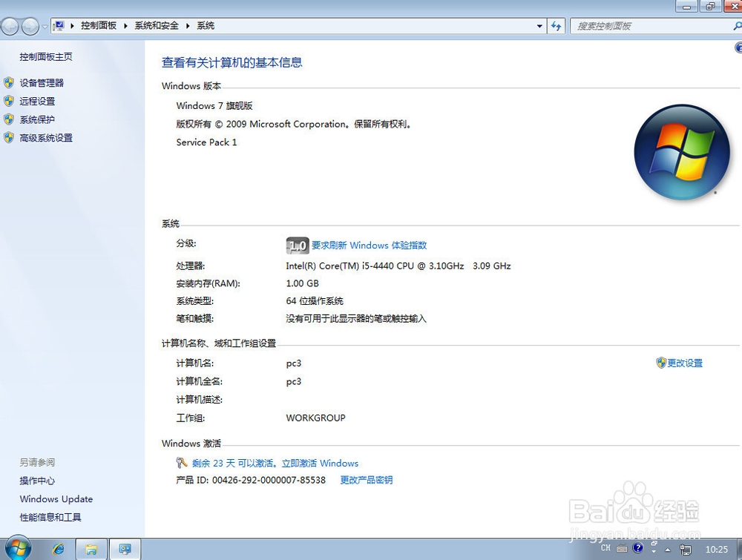Click the Forward navigation button
Image resolution: width=742 pixels, height=560 pixels.
click(30, 27)
